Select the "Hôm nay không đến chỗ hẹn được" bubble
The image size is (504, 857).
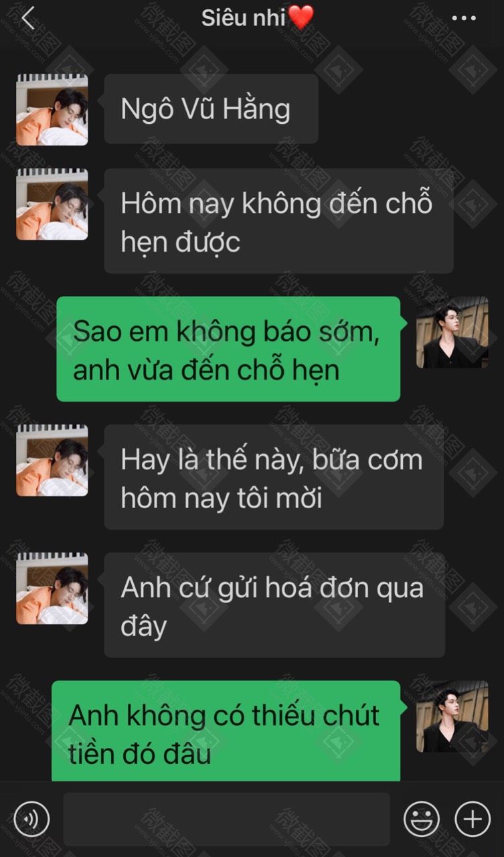(278, 221)
